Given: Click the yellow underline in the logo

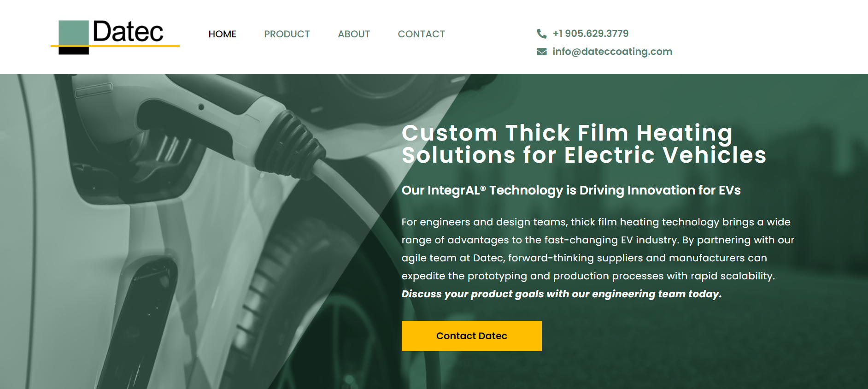Looking at the screenshot, I should (115, 46).
